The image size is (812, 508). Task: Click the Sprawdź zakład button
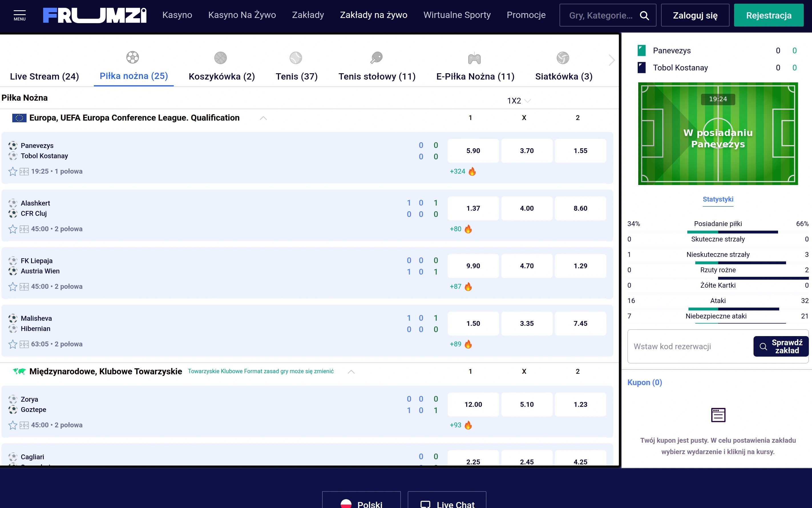(781, 346)
